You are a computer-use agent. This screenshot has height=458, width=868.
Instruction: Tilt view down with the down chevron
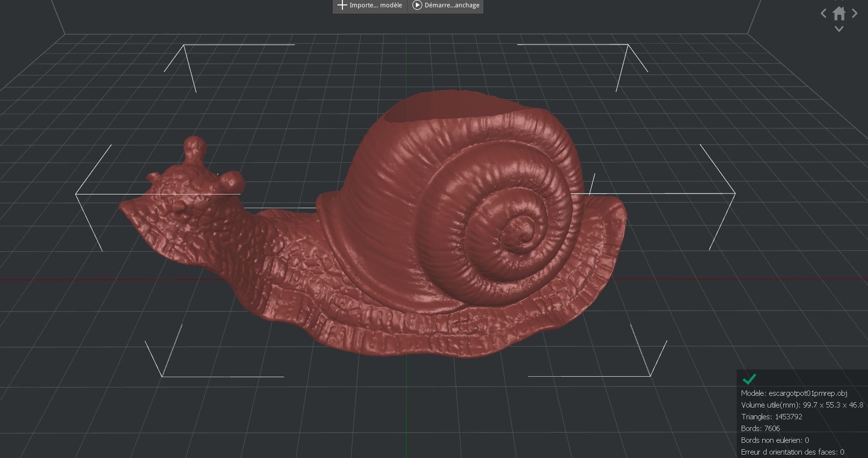[839, 29]
